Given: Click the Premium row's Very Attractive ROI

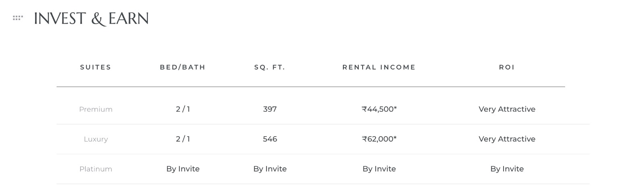Looking at the screenshot, I should (x=507, y=109).
